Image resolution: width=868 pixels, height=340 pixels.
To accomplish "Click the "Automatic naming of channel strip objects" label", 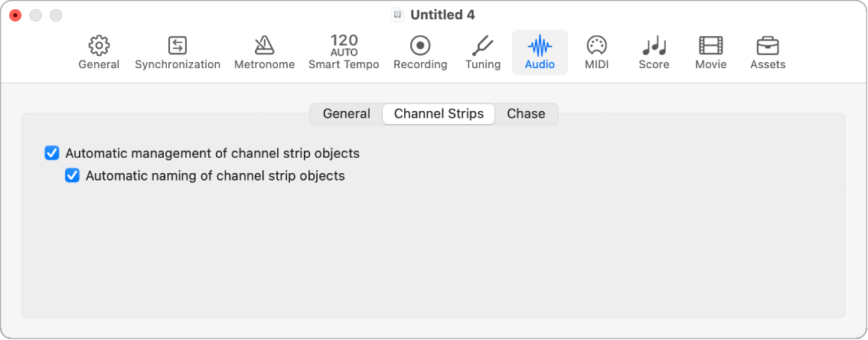I will coord(215,176).
